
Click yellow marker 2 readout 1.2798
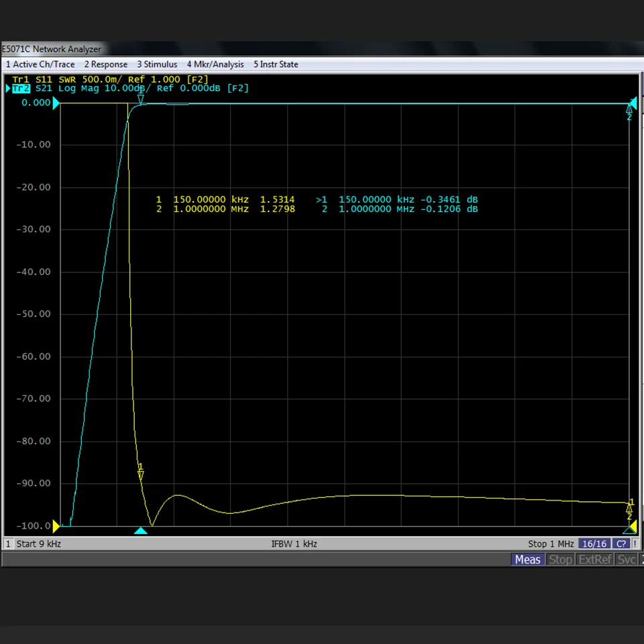click(277, 209)
